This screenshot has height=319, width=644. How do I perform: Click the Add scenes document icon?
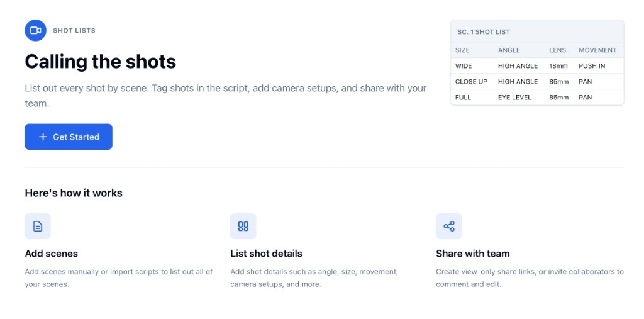38,226
